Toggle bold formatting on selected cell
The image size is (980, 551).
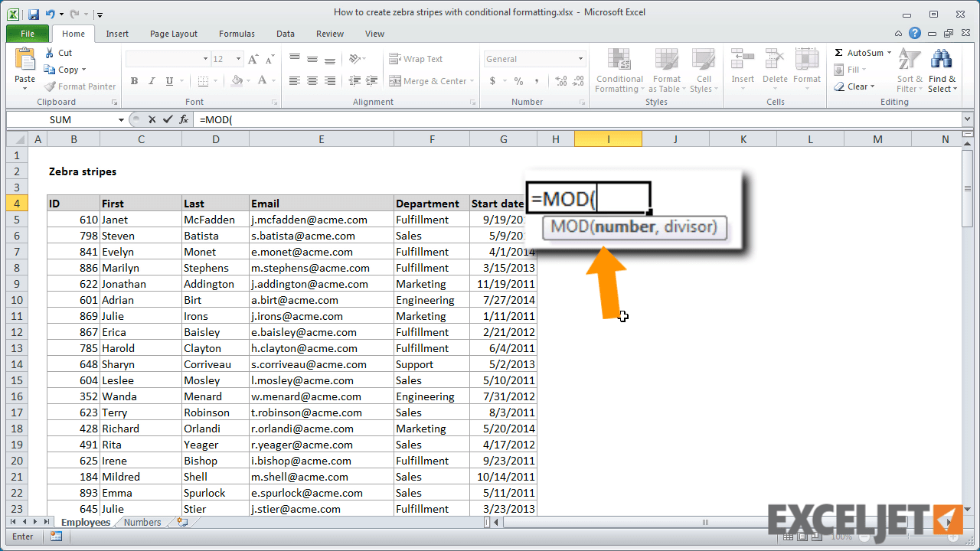click(134, 80)
